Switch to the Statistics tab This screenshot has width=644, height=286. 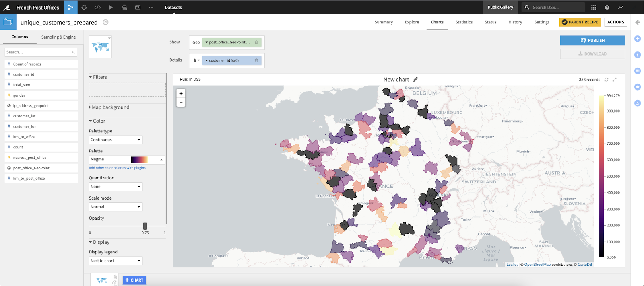pyautogui.click(x=464, y=22)
